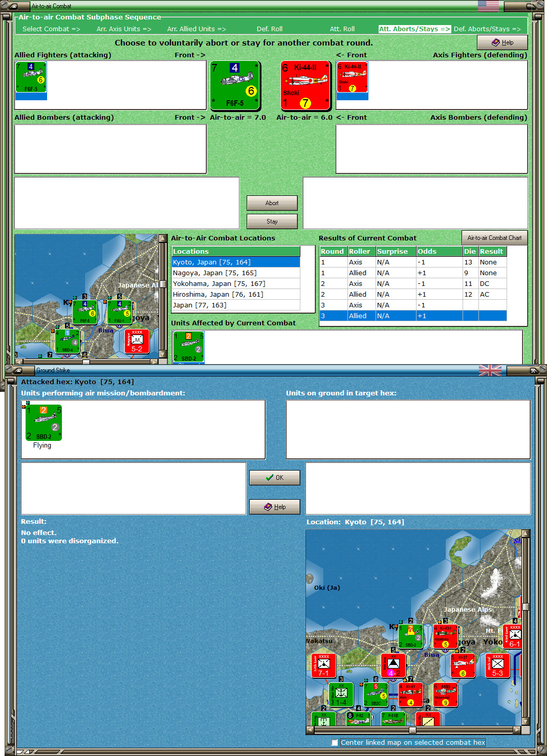This screenshot has width=547, height=756.
Task: Select the F6F-5 counter in the Allied Fighters list
Action: pyautogui.click(x=31, y=78)
